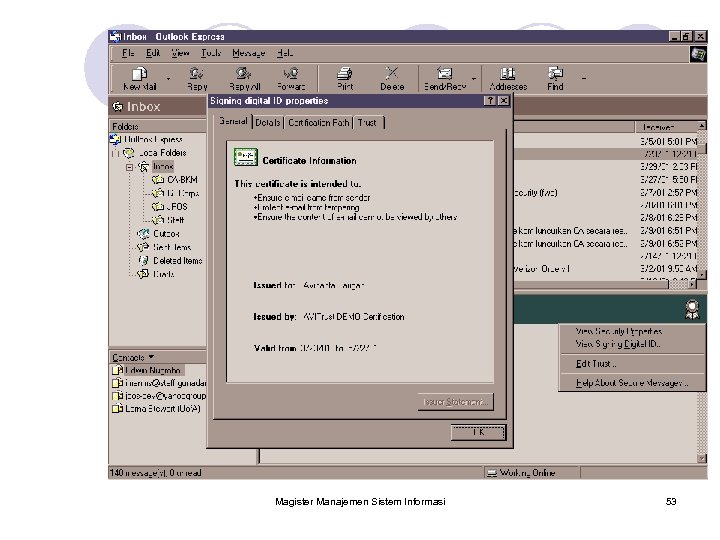This screenshot has height=540, width=720.
Task: Click the toolbar overflow chevron after Find
Action: [584, 79]
